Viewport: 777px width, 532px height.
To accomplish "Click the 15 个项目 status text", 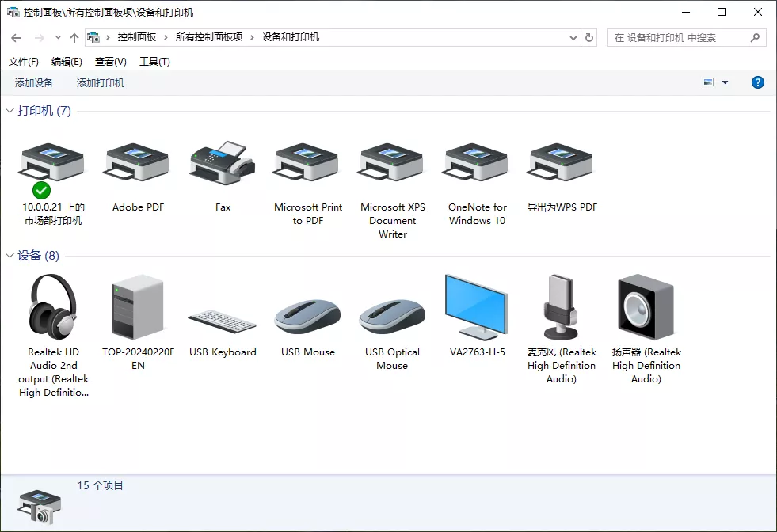I will pos(100,485).
